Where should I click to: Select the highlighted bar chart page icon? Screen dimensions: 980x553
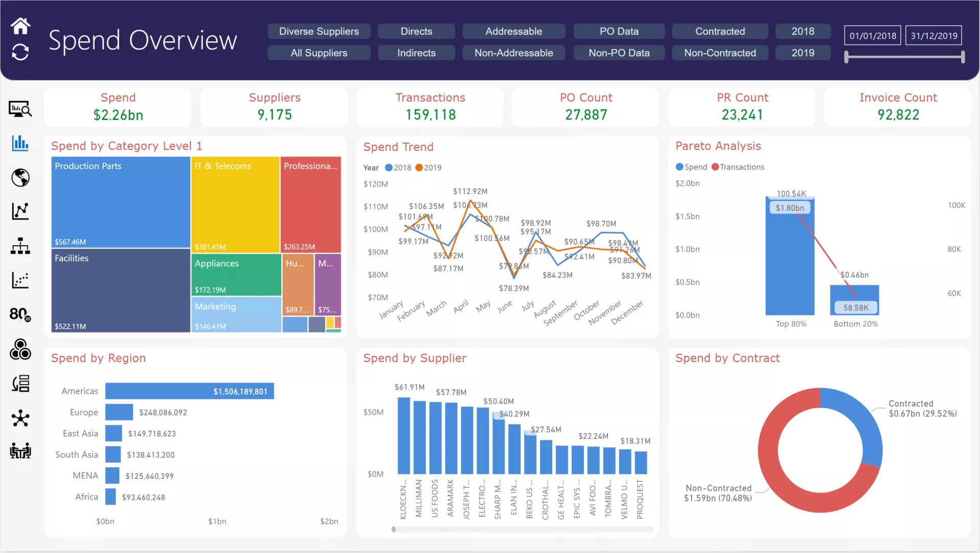coord(20,143)
